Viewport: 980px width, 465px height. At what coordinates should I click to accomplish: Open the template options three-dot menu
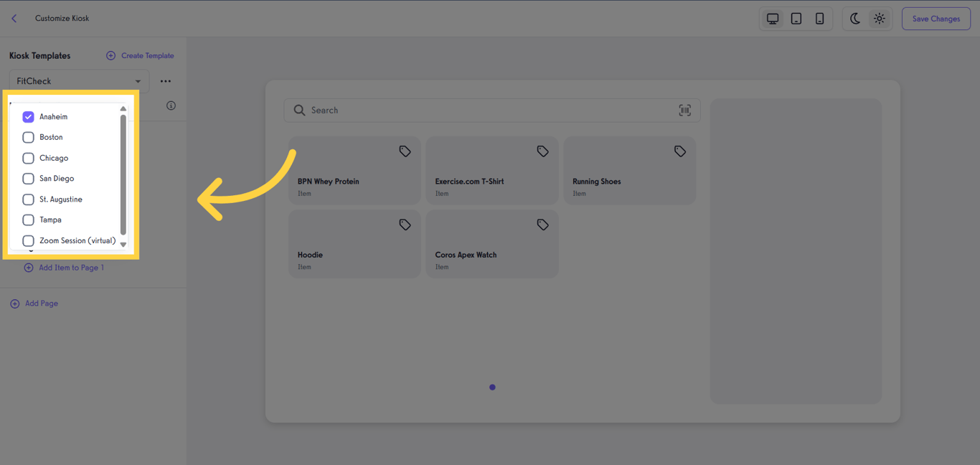[166, 80]
